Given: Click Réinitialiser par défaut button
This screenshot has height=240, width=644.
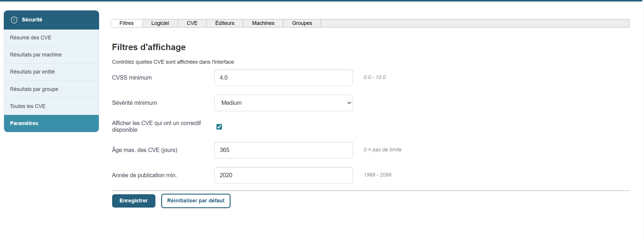Looking at the screenshot, I should (196, 201).
